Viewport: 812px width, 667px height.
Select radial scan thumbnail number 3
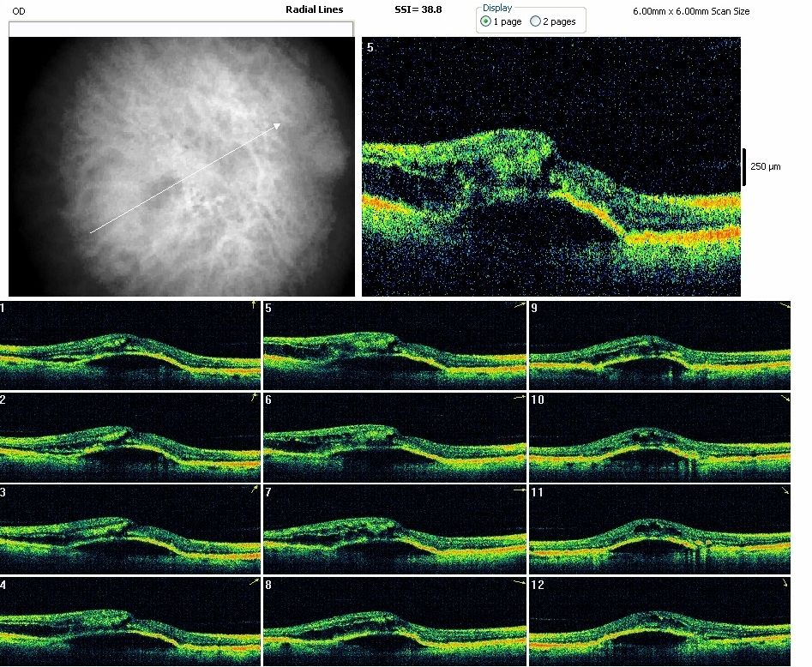(129, 531)
